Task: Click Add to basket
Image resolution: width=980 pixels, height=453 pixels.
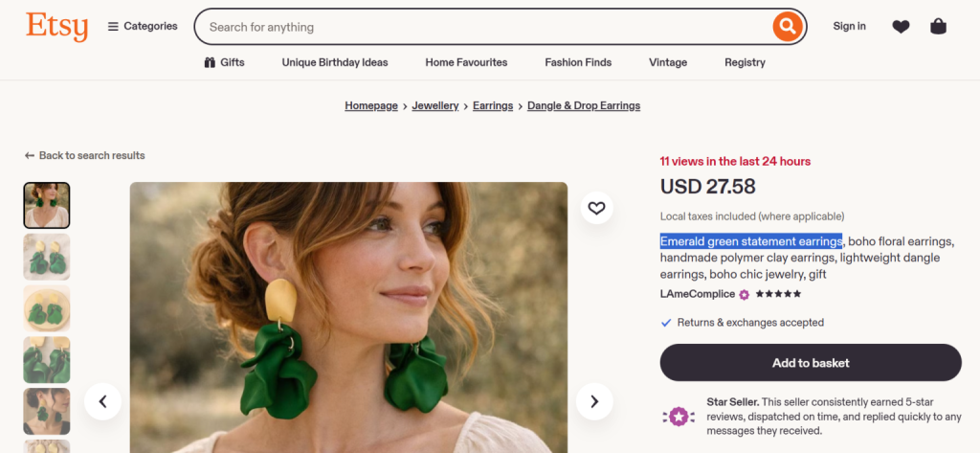Action: pos(811,363)
